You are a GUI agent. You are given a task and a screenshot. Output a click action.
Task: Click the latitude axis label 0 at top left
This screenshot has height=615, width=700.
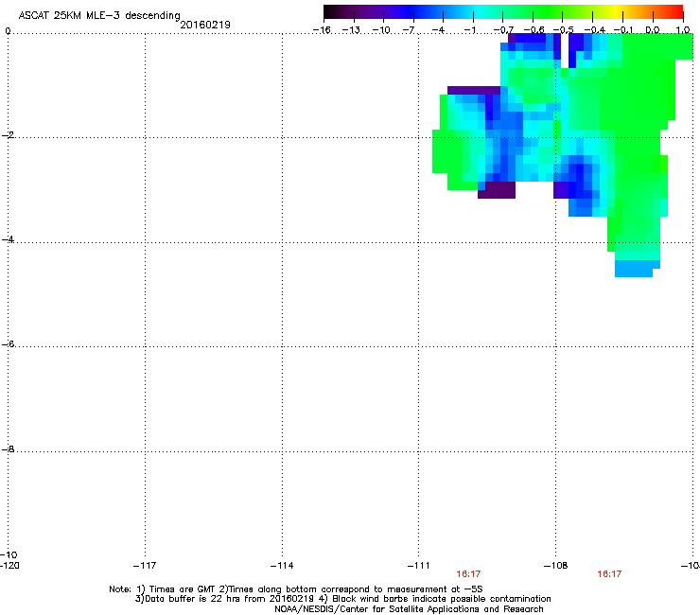click(8, 31)
